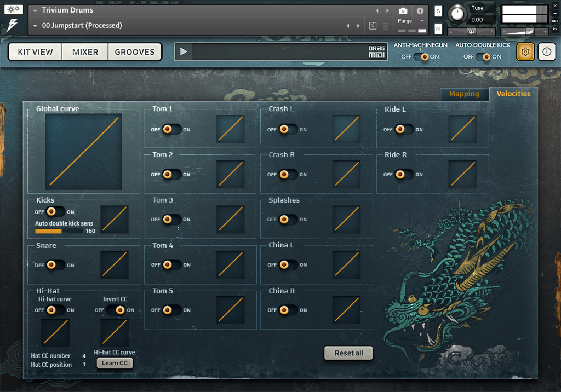561x392 pixels.
Task: Go to previous instrument arrow for Trivium Drums
Action: click(x=377, y=11)
